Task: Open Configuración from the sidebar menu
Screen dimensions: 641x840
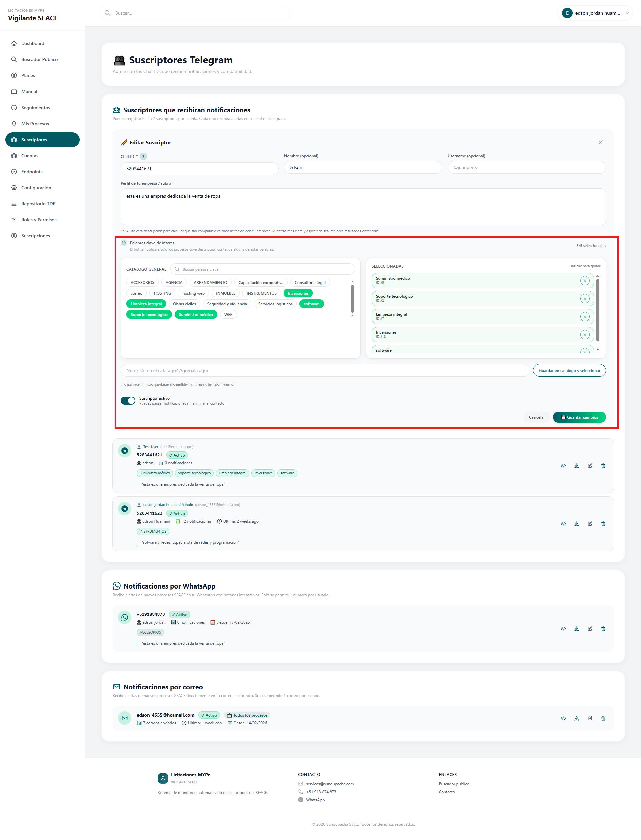Action: pyautogui.click(x=36, y=187)
